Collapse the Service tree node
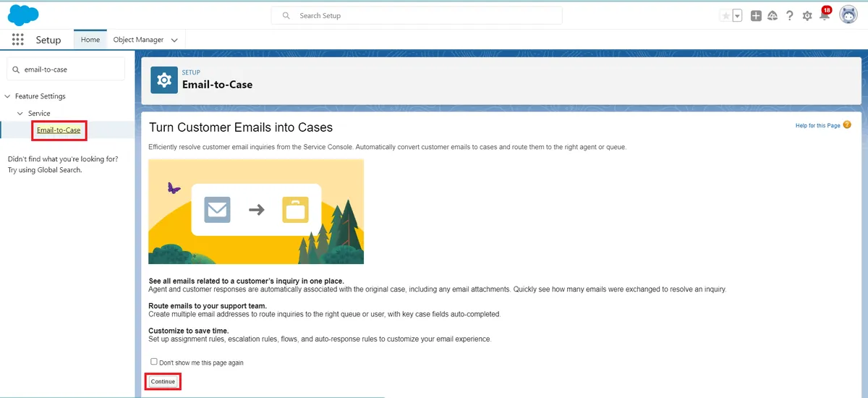 pos(20,114)
